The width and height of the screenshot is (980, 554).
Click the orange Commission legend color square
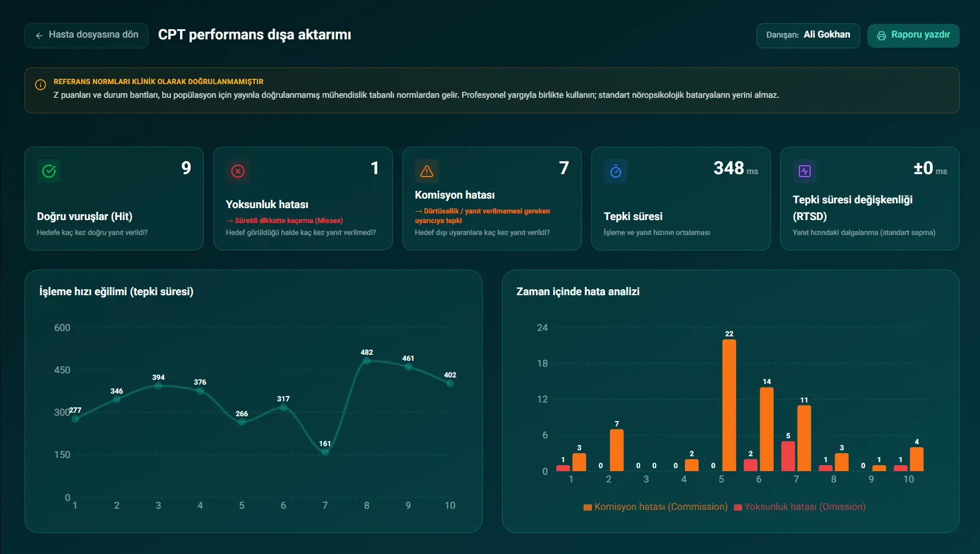pyautogui.click(x=588, y=507)
